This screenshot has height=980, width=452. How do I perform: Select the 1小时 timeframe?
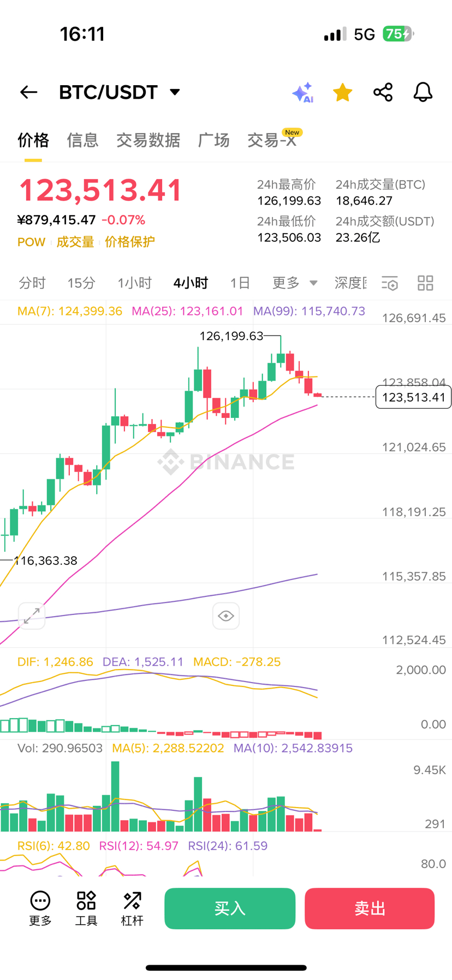134,283
